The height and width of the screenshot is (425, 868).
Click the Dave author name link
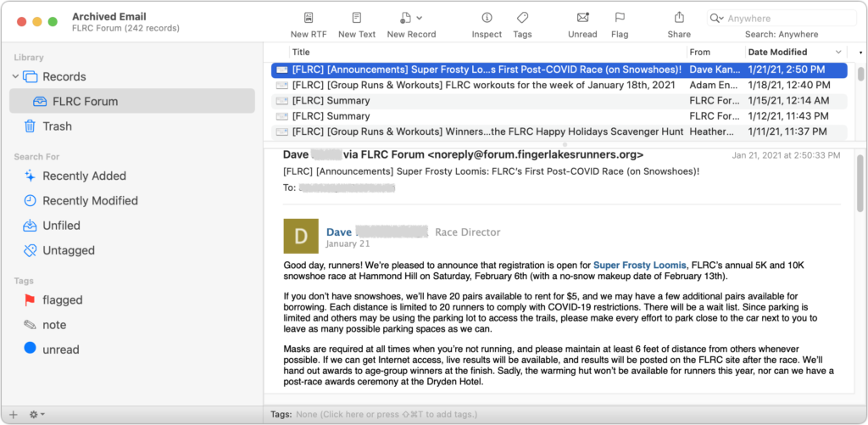(339, 232)
